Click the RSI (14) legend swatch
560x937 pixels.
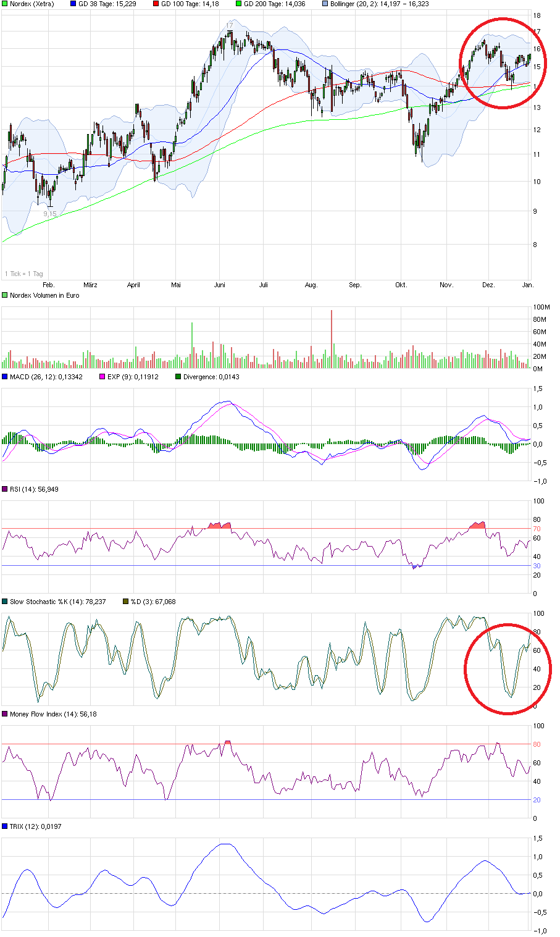click(5, 489)
